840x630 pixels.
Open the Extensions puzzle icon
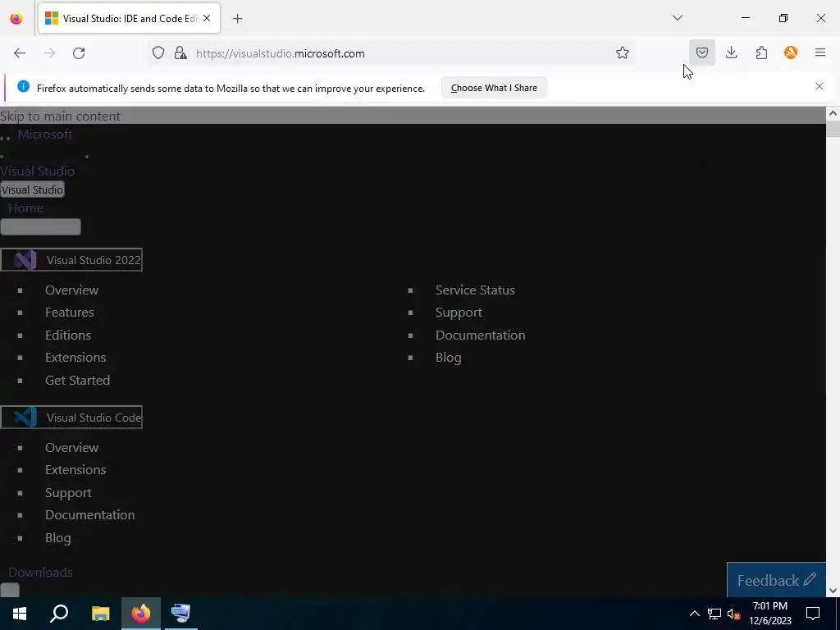point(761,53)
